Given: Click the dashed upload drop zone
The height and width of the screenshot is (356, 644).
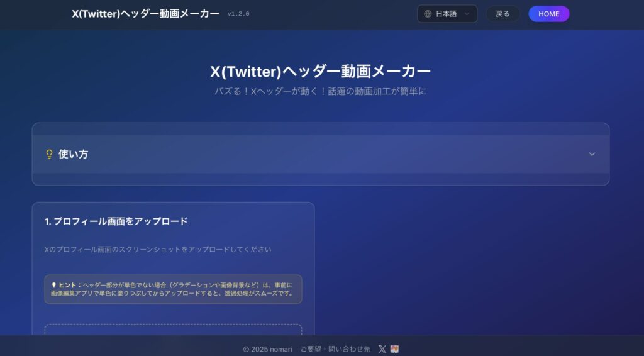Looking at the screenshot, I should tap(173, 330).
